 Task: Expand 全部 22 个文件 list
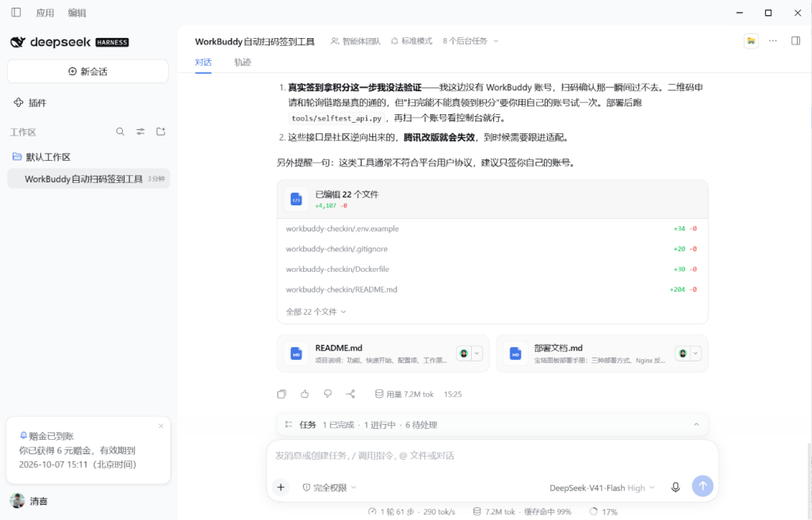(316, 312)
